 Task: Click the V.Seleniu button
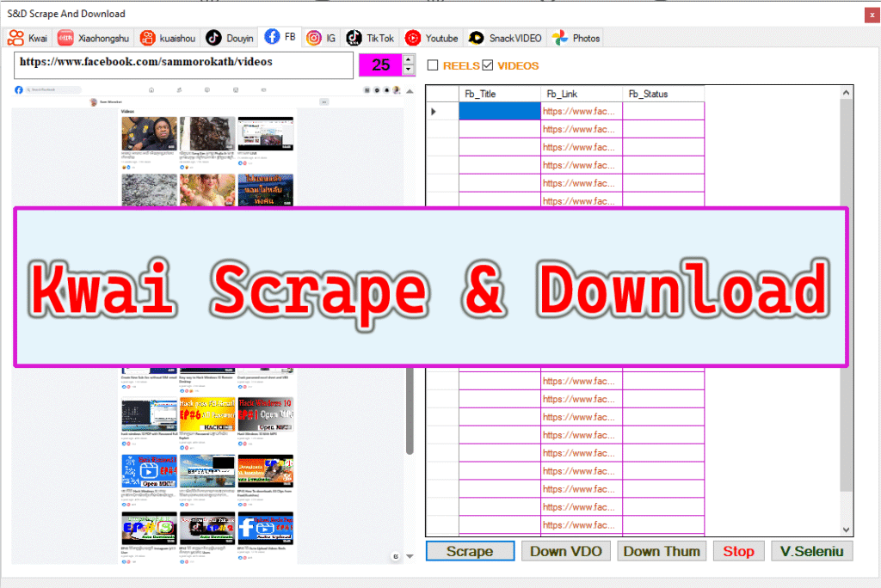click(x=812, y=551)
